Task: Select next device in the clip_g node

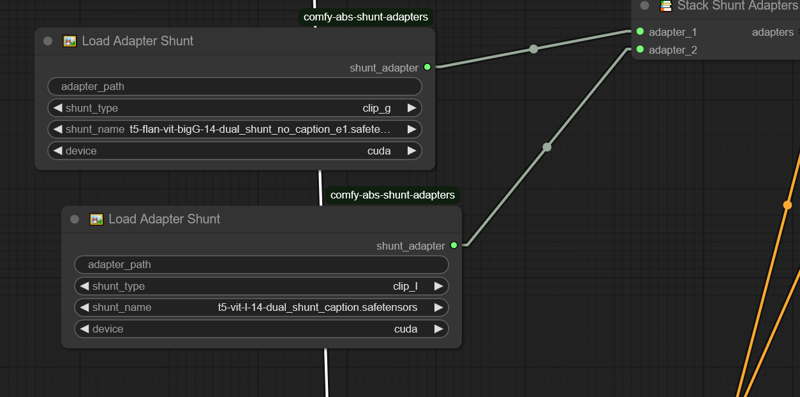Action: click(411, 151)
